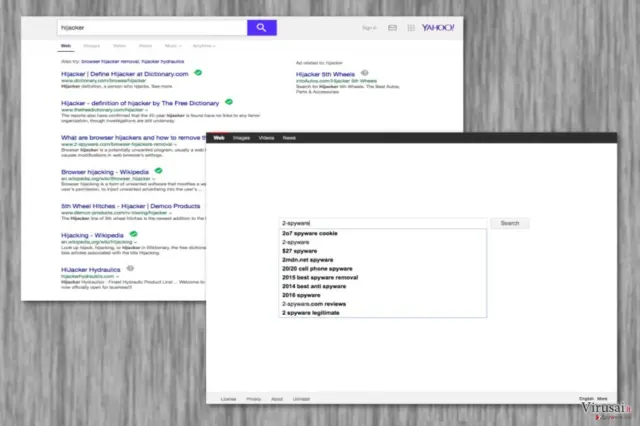
Task: Select the Images tab in Yahoo results
Action: click(91, 46)
